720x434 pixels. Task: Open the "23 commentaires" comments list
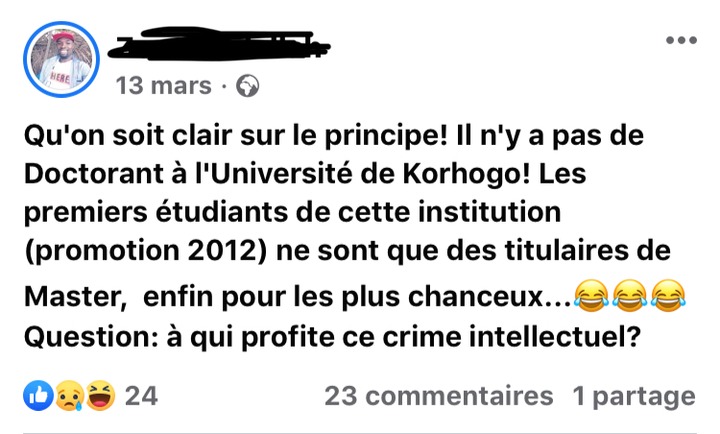tap(438, 396)
